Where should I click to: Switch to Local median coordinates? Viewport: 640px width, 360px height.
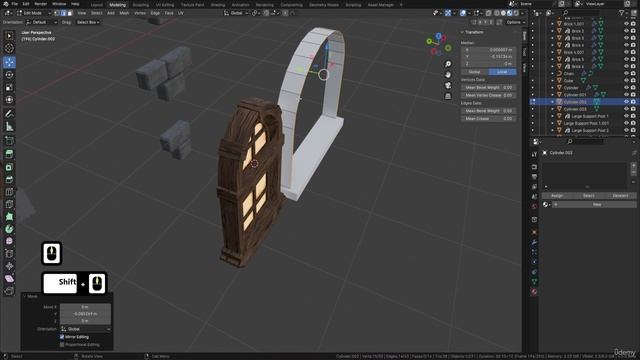coord(502,72)
